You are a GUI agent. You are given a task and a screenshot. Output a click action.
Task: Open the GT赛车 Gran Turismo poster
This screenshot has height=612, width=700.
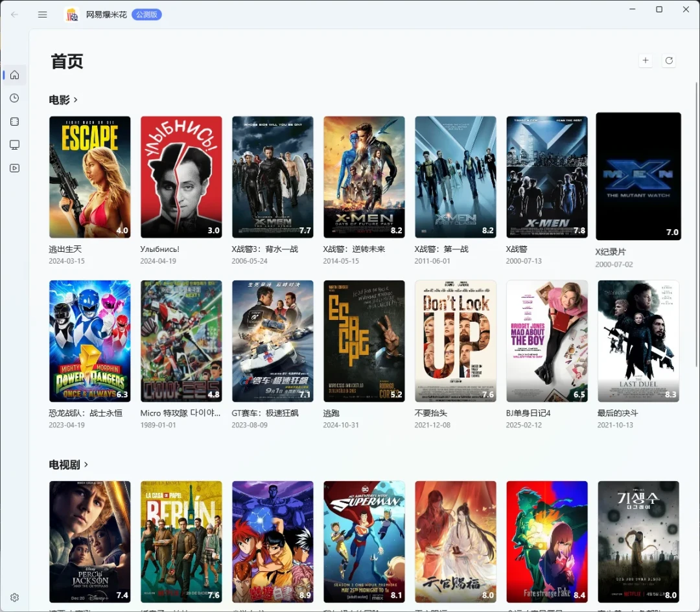pos(273,341)
